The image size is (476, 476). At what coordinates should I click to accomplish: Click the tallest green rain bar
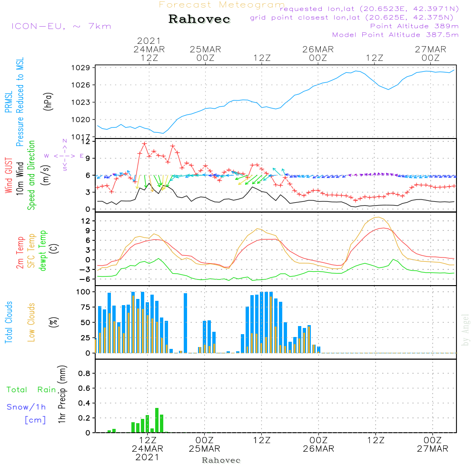click(157, 420)
